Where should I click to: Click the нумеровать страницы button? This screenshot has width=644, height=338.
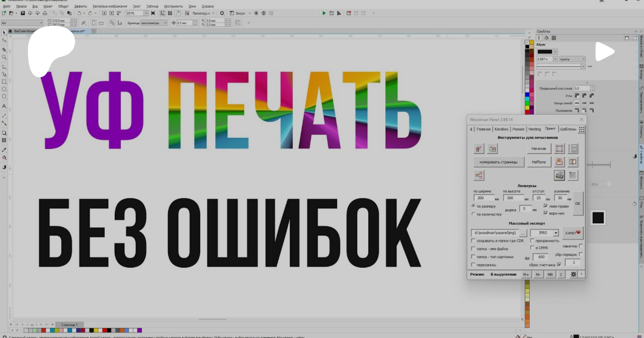499,162
